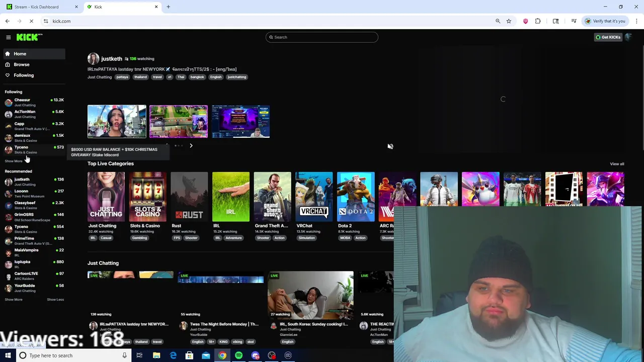
Task: Open MaiaVampire in Recommended list
Action: pyautogui.click(x=34, y=252)
